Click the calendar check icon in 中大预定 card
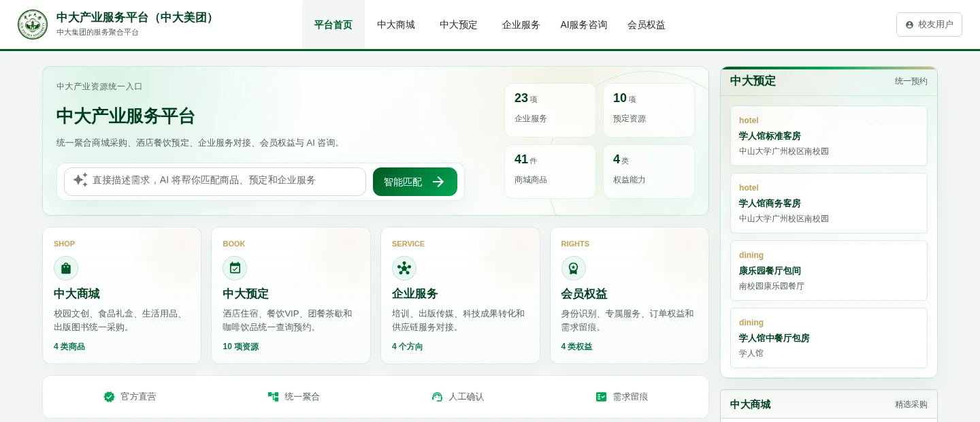The height and width of the screenshot is (422, 980). pyautogui.click(x=235, y=268)
